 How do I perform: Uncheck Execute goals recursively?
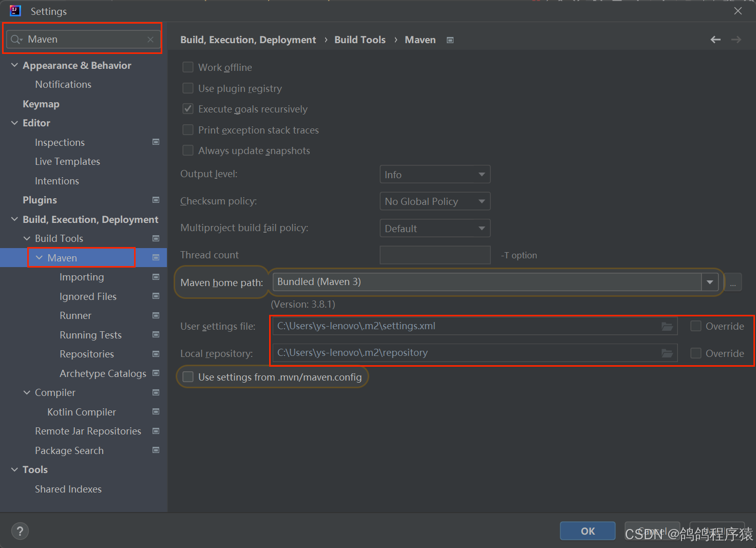point(188,109)
